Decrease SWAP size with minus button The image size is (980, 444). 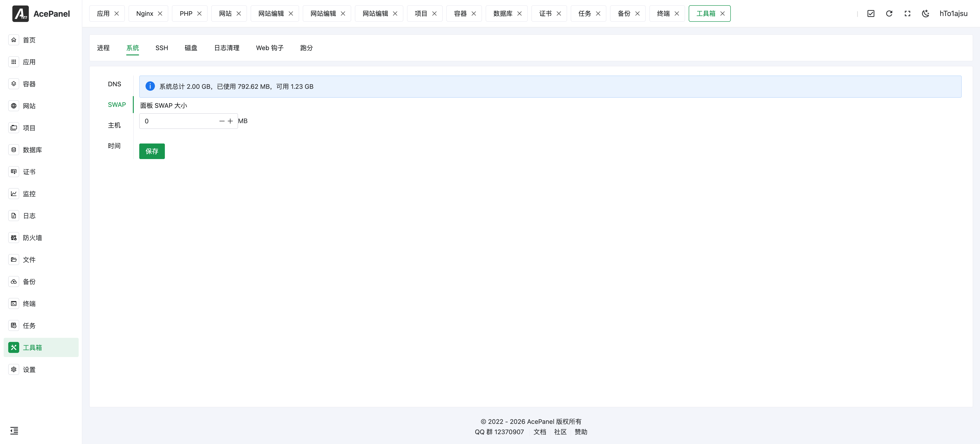[x=222, y=121]
